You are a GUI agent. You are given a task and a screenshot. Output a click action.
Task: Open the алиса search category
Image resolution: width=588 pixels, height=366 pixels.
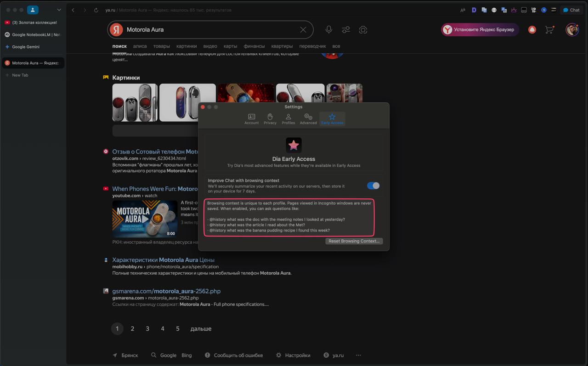pos(140,46)
